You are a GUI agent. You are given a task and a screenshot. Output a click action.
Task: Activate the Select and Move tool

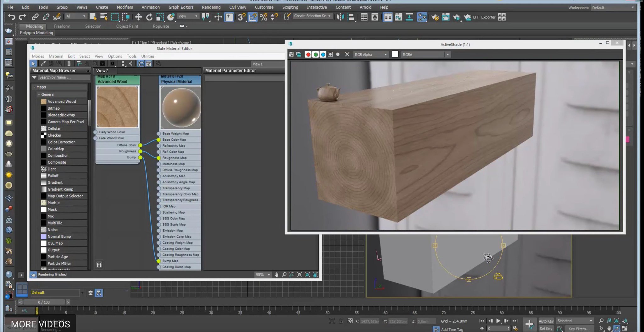click(138, 17)
